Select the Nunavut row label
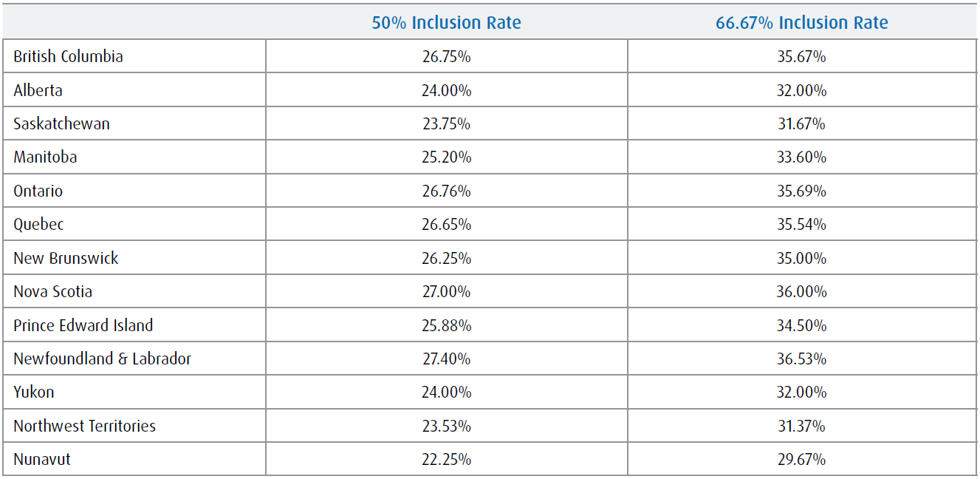 pyautogui.click(x=42, y=460)
